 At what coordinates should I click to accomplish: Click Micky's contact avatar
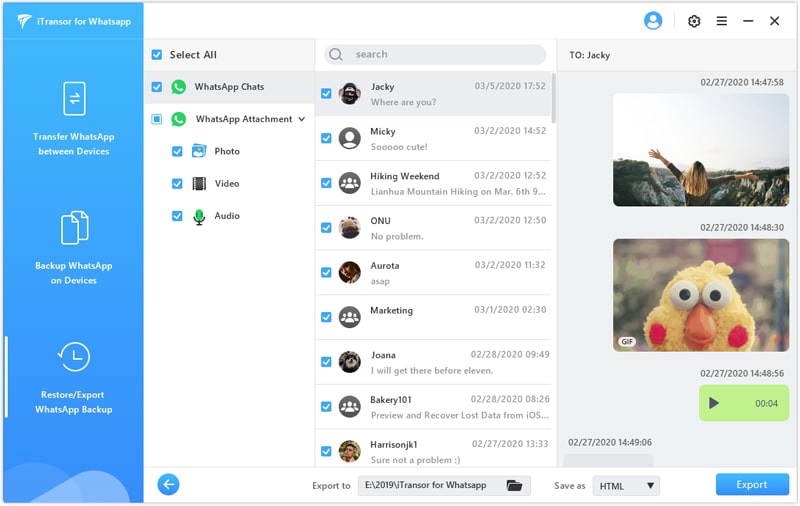[x=349, y=138]
